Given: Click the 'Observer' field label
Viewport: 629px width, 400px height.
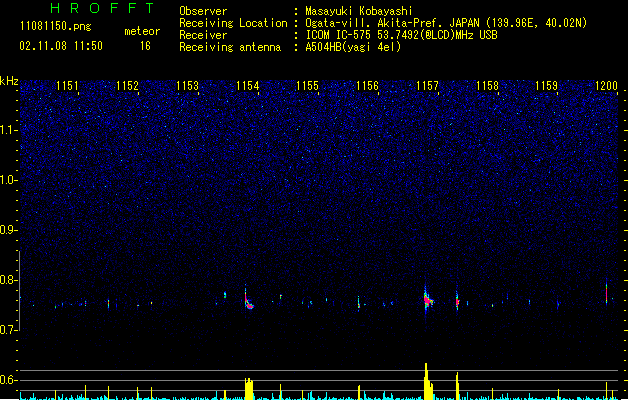Looking at the screenshot, I should (203, 11).
